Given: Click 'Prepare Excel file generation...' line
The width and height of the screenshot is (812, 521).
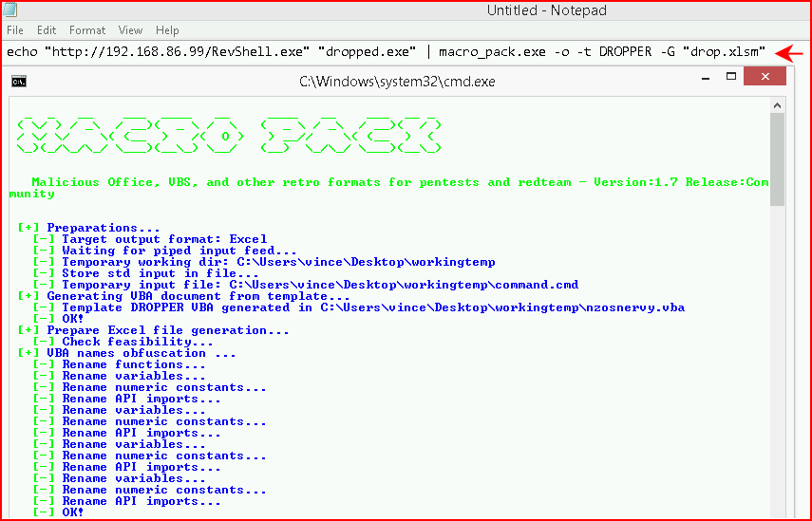Looking at the screenshot, I should 153,330.
